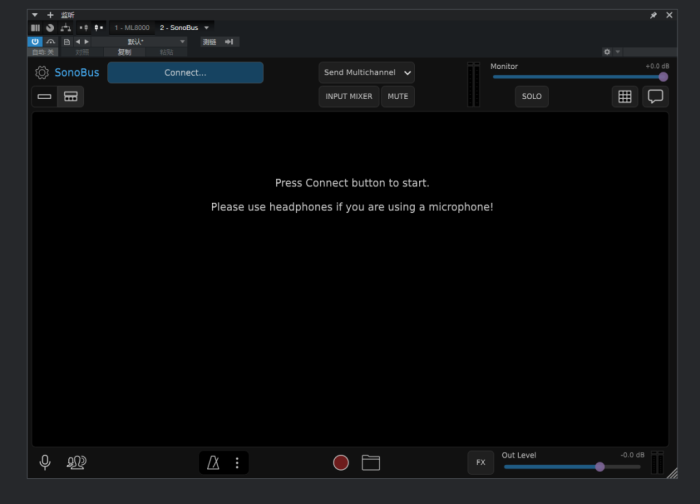Open metronome options three-dot menu
The width and height of the screenshot is (700, 504).
pos(237,462)
